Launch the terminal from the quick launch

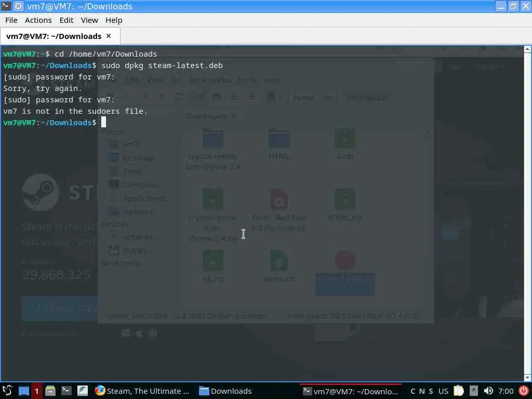(66, 391)
